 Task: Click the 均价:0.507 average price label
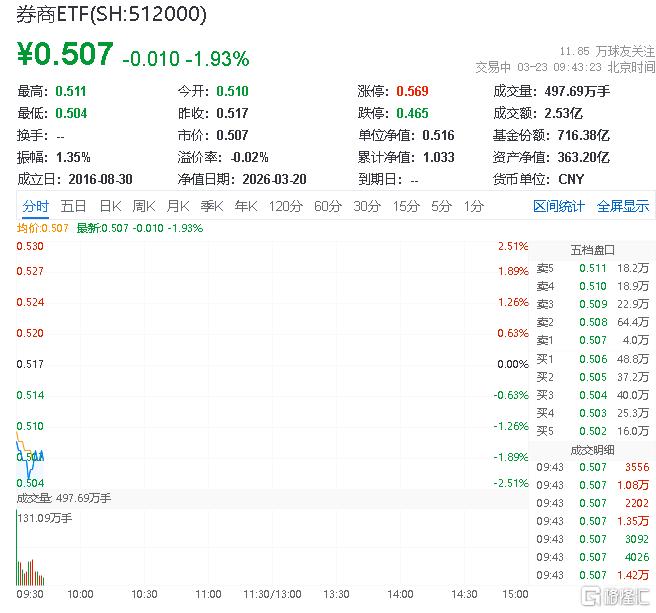point(42,228)
